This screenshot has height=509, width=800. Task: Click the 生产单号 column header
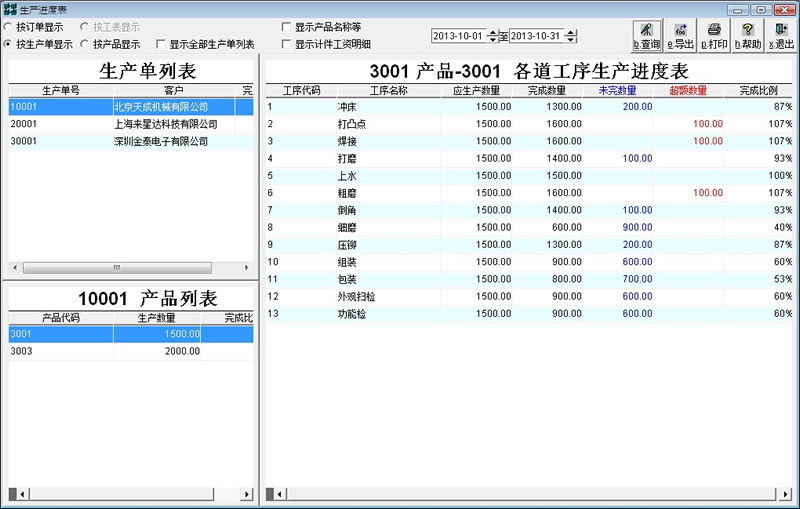pyautogui.click(x=61, y=90)
